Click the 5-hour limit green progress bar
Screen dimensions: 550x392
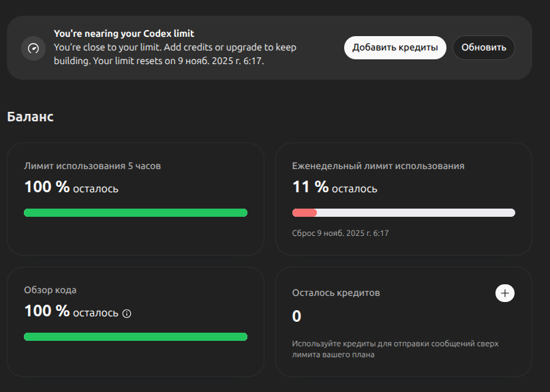(x=136, y=213)
